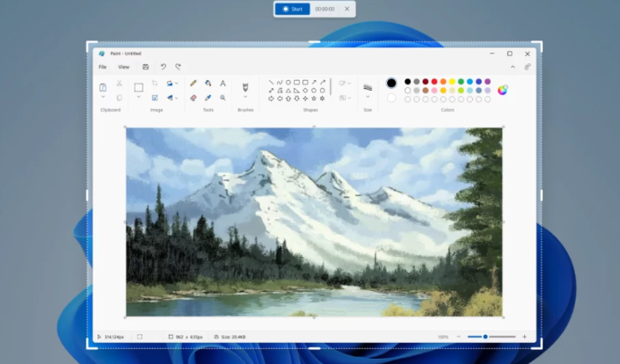Screen dimensions: 620x364
Task: Open Edit colors rainbow wheel
Action: [x=502, y=90]
